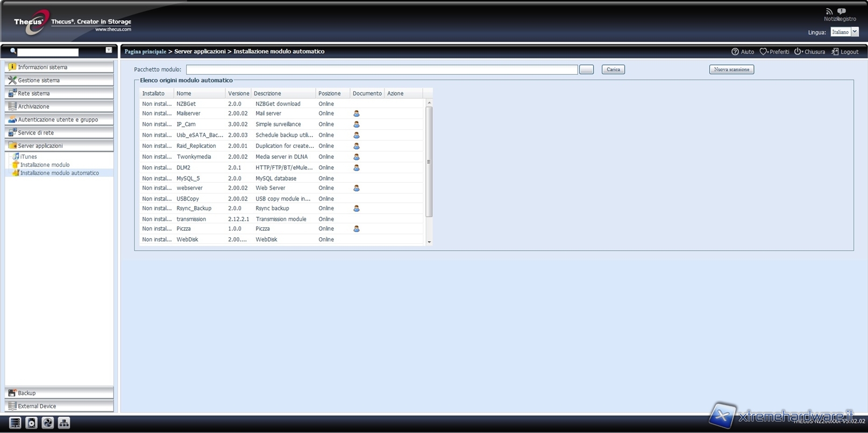Click the Pacchetto modulo input field
Screen dimensions: 868x433
[381, 70]
